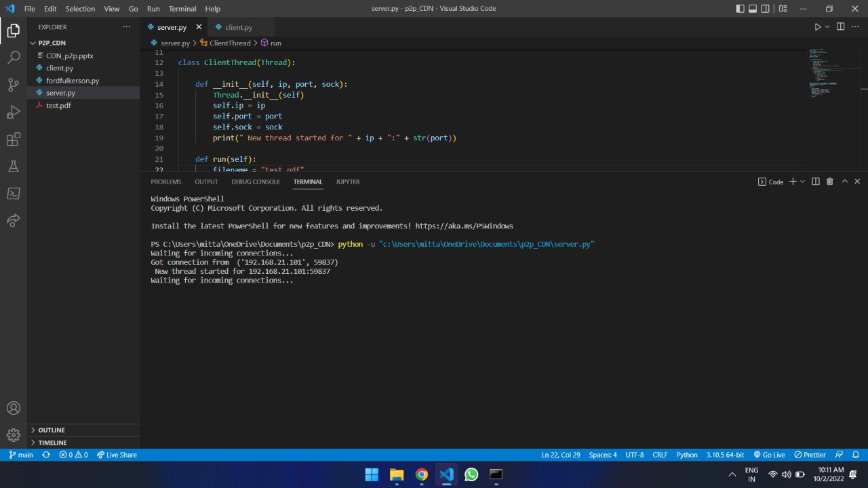Switch to the JUPYTER panel tab
This screenshot has height=488, width=868.
click(348, 182)
